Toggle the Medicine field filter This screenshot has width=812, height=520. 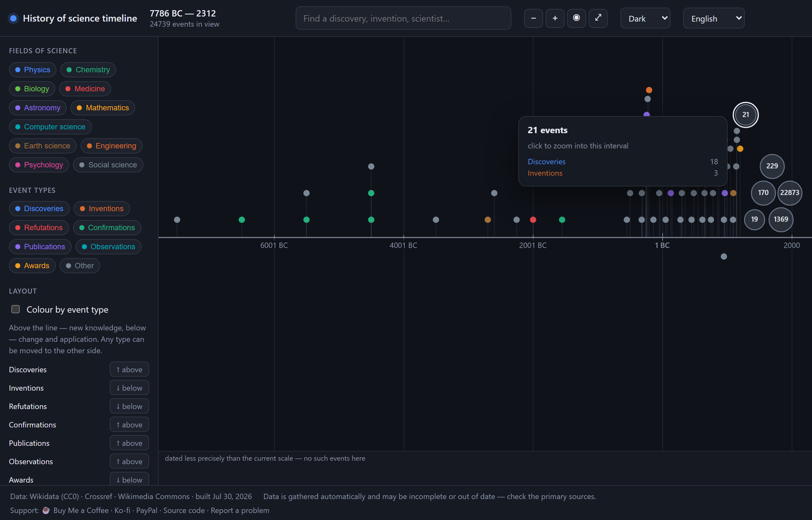(x=85, y=89)
